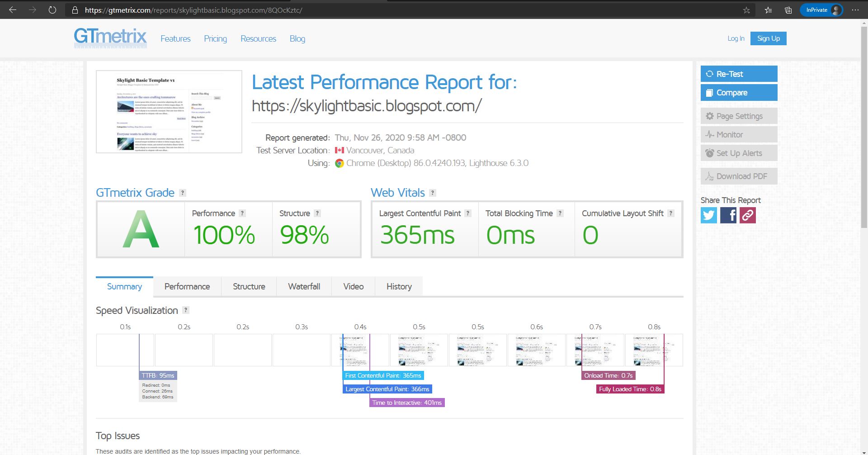Click the 0ms Total Blocking Time value
868x455 pixels.
[x=510, y=235]
